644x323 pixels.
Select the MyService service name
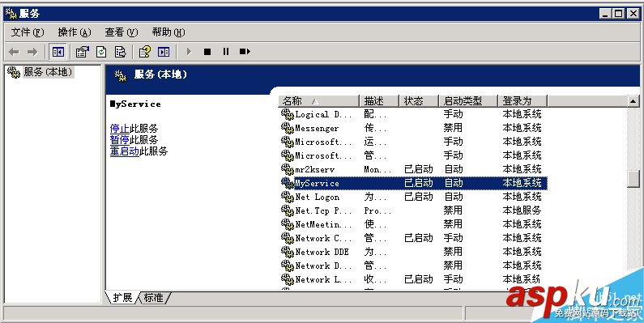(317, 183)
